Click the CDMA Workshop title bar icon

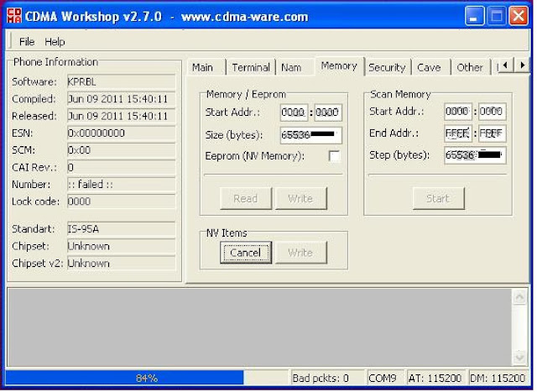click(x=14, y=16)
